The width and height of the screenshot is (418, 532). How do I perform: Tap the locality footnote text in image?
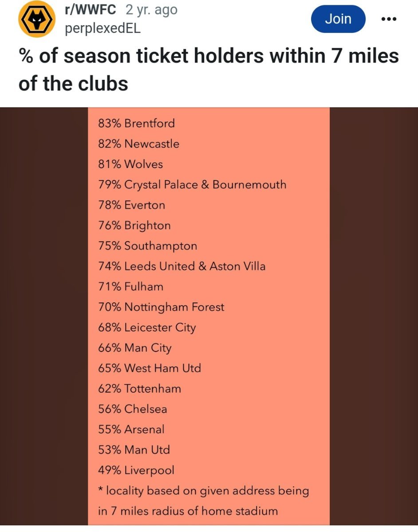pyautogui.click(x=204, y=501)
